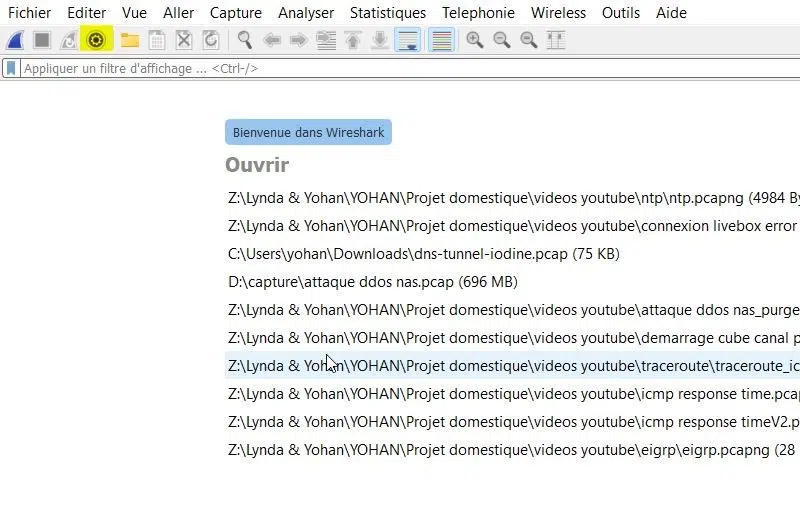The width and height of the screenshot is (800, 514).
Task: Jump to last packet icon
Action: [380, 40]
